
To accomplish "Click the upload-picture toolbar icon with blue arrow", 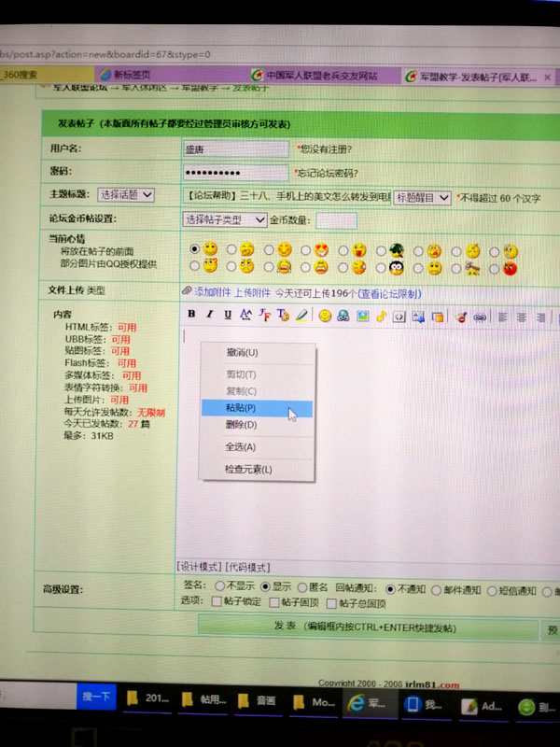I will pyautogui.click(x=418, y=317).
